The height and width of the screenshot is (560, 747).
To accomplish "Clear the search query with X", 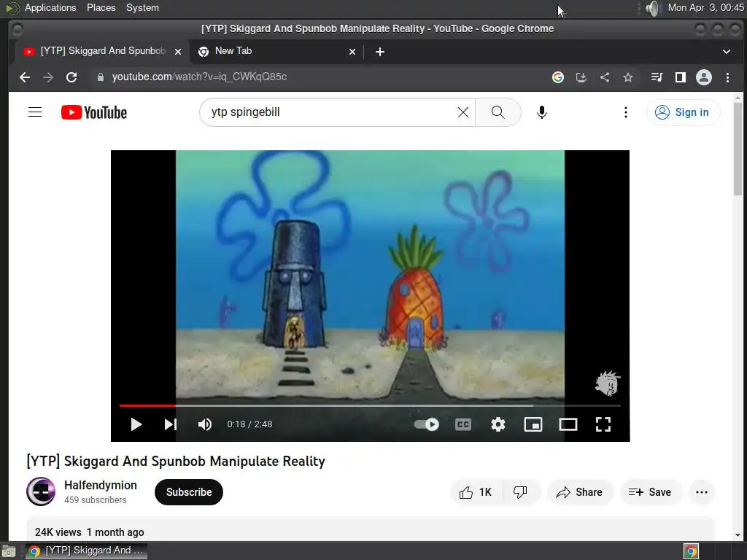I will click(x=463, y=112).
